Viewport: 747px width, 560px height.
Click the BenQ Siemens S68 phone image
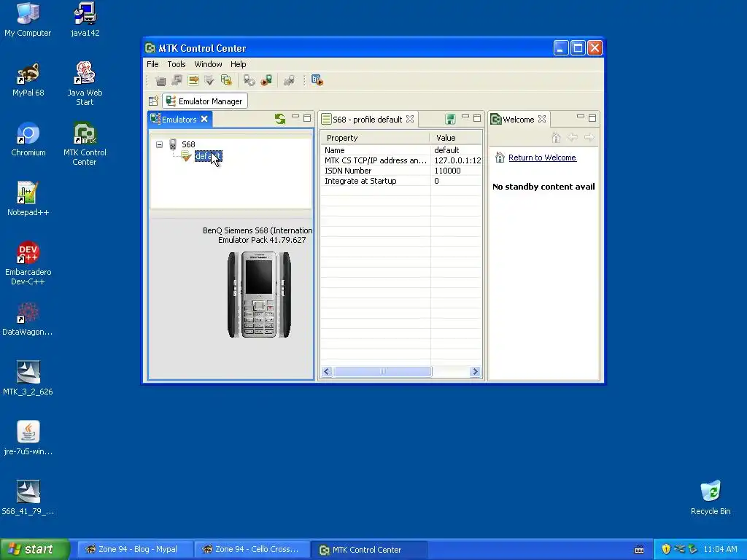tap(259, 295)
